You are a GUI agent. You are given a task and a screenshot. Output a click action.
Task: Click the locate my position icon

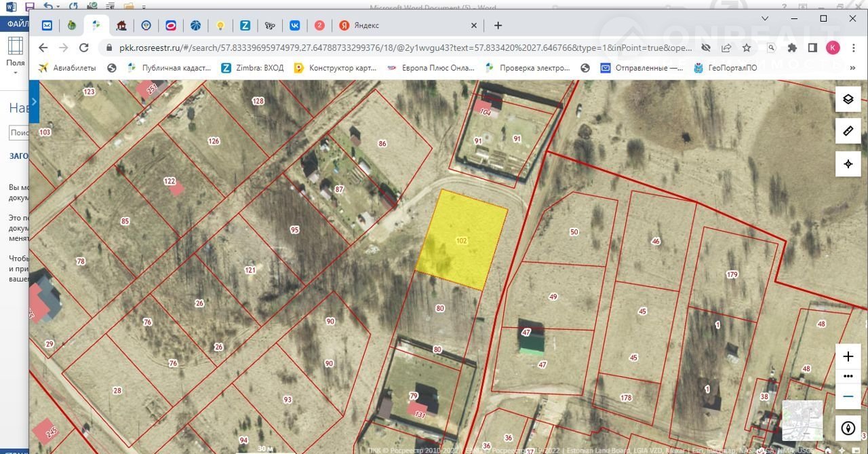pyautogui.click(x=848, y=164)
